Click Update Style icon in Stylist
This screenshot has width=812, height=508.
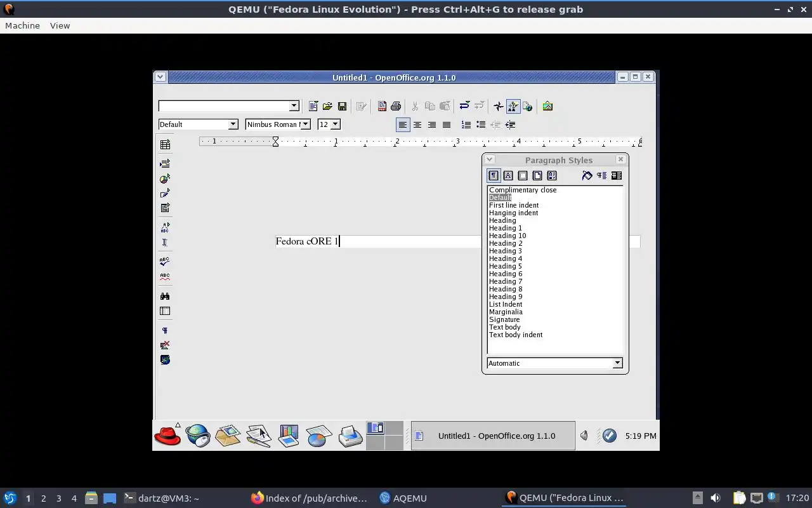click(x=616, y=176)
